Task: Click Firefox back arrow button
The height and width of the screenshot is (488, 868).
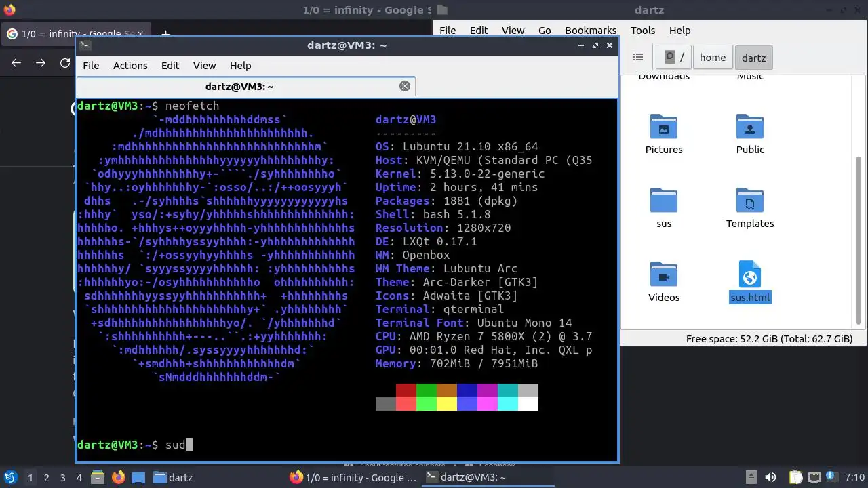Action: coord(16,63)
